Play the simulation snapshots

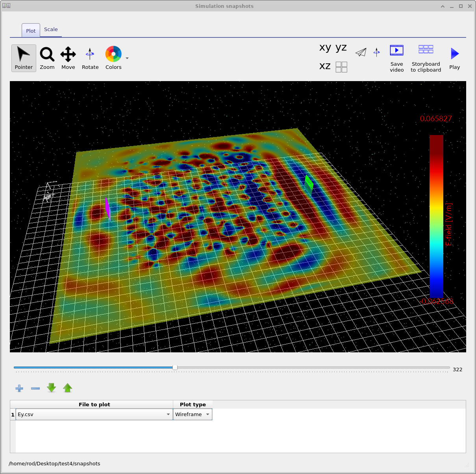click(x=455, y=58)
